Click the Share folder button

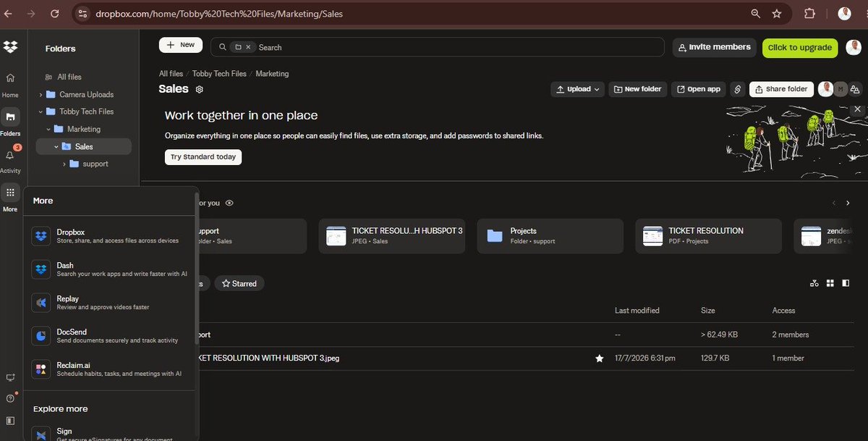(781, 89)
